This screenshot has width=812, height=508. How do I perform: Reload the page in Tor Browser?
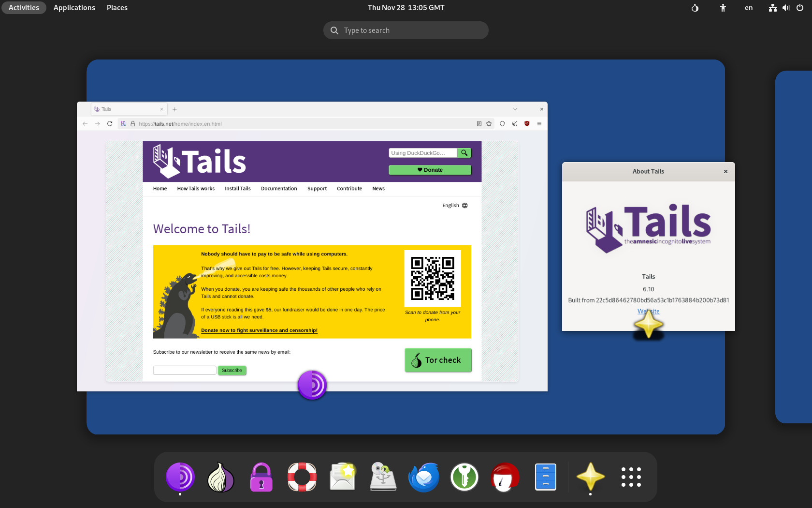click(x=110, y=124)
